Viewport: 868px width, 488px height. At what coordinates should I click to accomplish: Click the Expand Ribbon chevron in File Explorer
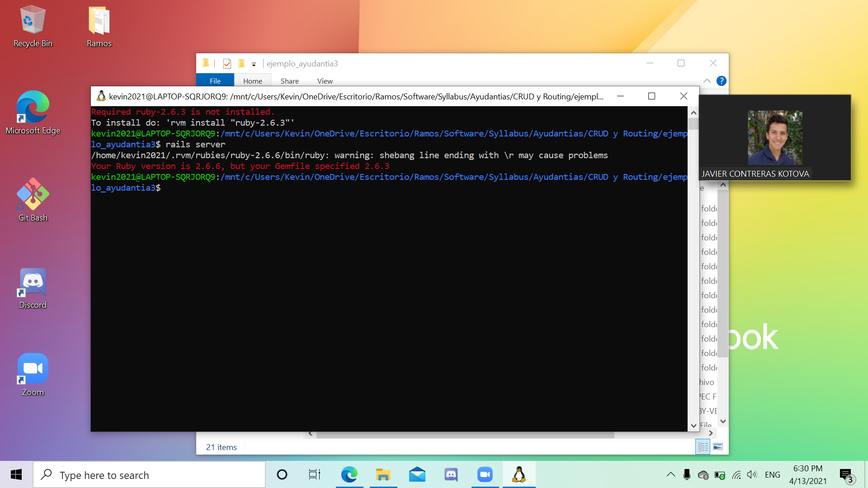pyautogui.click(x=707, y=81)
